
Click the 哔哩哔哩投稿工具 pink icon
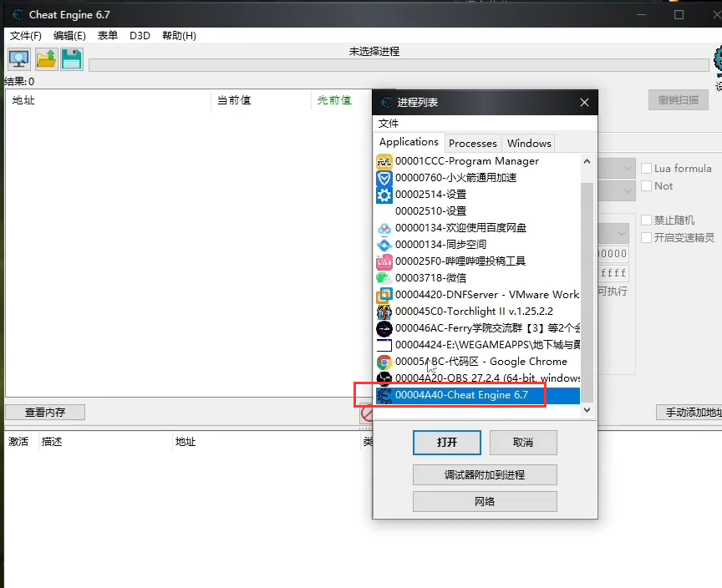coord(384,261)
